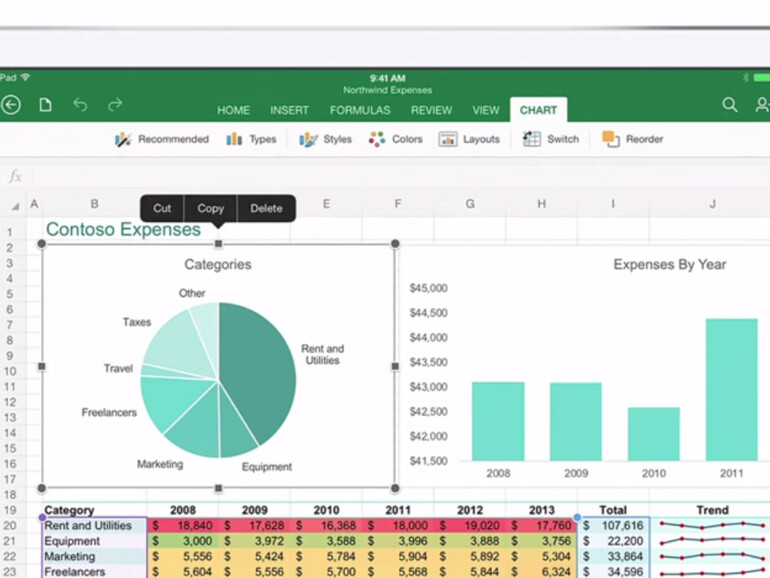This screenshot has width=770, height=578.
Task: Select row 20 header
Action: [x=10, y=525]
